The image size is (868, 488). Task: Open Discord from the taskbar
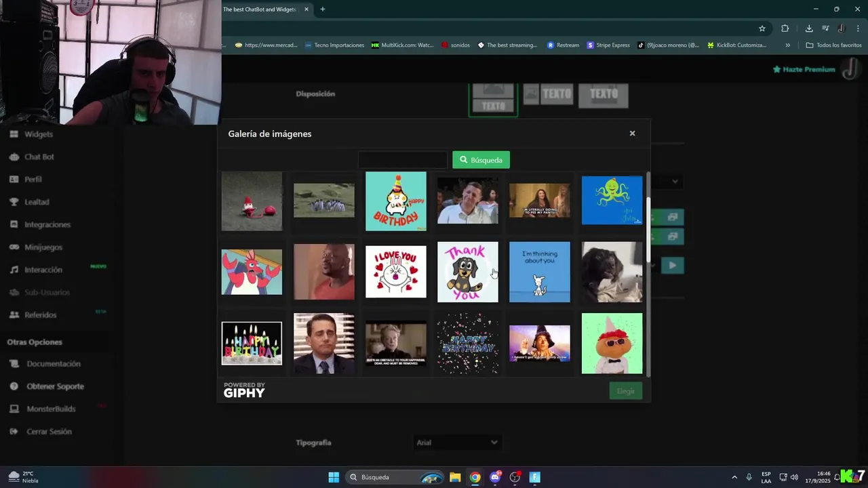pyautogui.click(x=495, y=477)
